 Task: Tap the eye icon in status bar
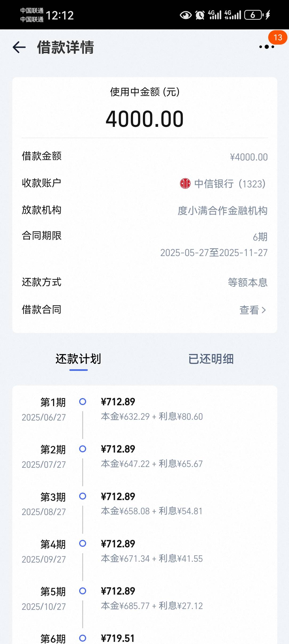pyautogui.click(x=186, y=15)
